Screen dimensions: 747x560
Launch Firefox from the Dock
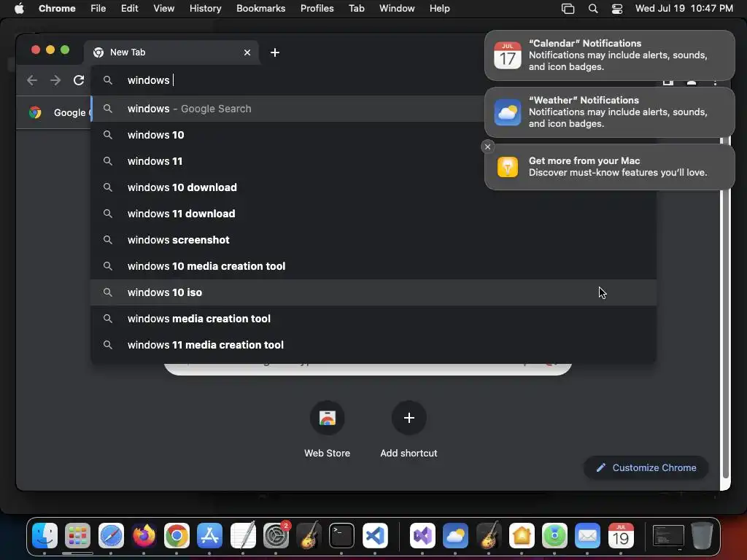coord(144,536)
